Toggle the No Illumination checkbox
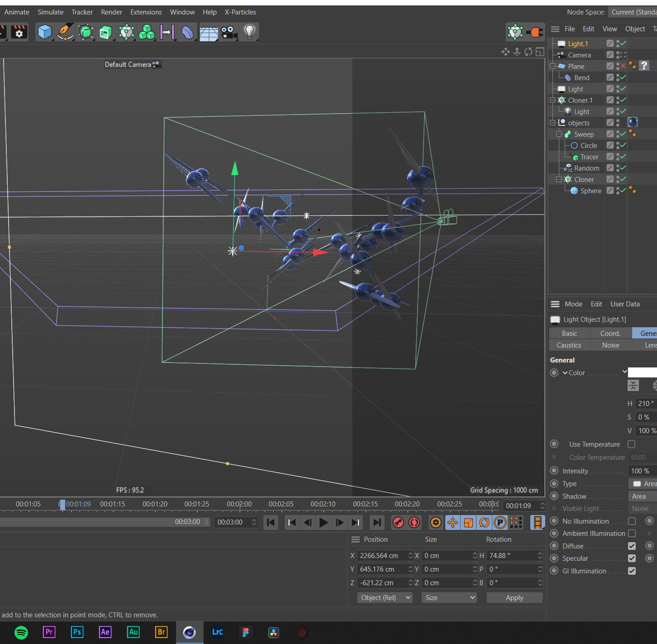The height and width of the screenshot is (644, 657). (632, 521)
